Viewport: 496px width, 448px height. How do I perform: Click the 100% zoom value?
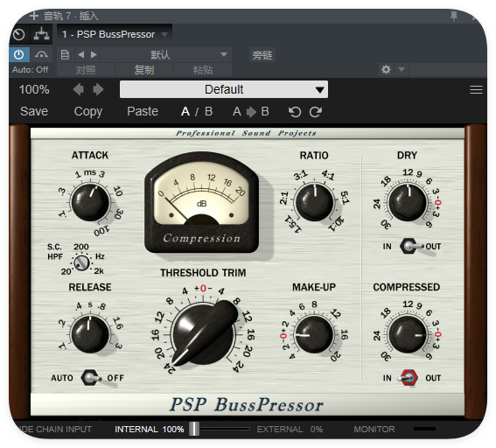click(34, 89)
